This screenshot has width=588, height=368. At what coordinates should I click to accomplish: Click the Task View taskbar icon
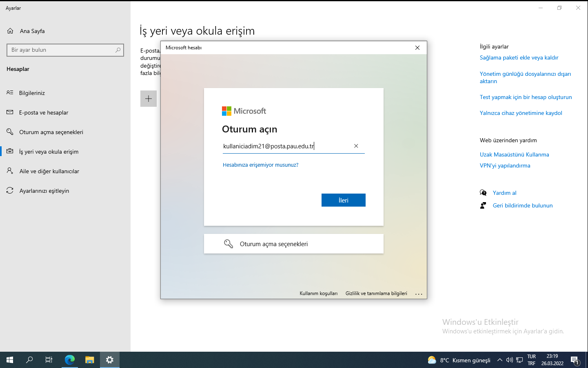pyautogui.click(x=49, y=360)
